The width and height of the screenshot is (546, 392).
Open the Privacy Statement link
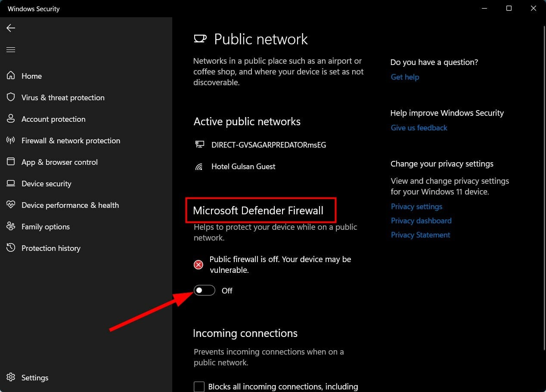pyautogui.click(x=420, y=235)
